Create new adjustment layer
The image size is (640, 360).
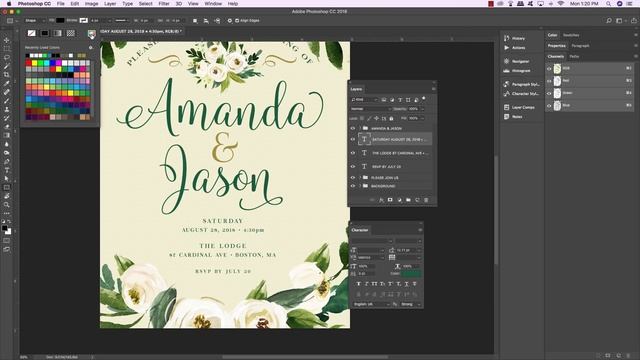tap(399, 200)
